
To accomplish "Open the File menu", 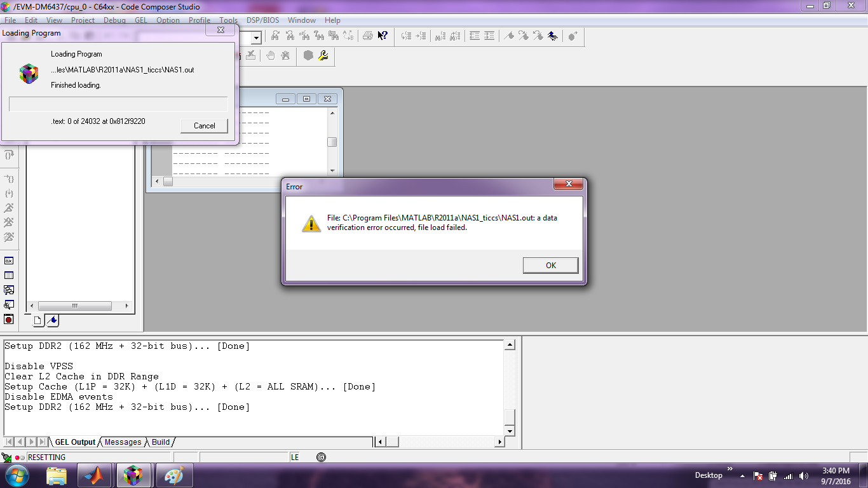I will (x=10, y=20).
